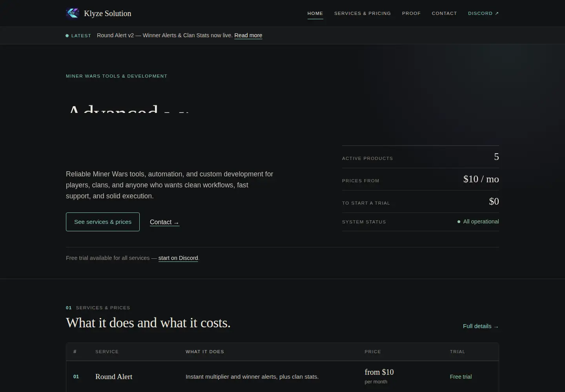
Task: Open Services & Pricing in the navigation
Action: [363, 13]
